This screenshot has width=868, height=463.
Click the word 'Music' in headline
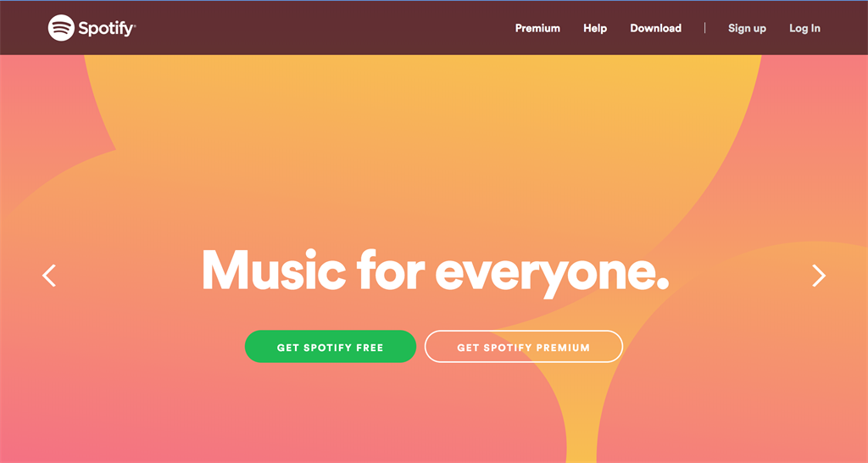274,270
